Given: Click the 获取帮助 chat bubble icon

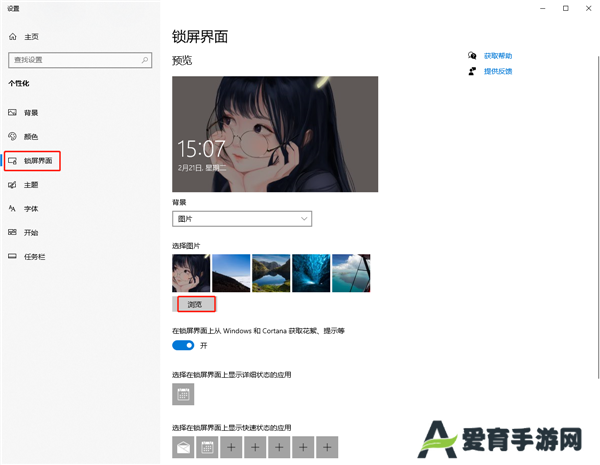Looking at the screenshot, I should 472,56.
